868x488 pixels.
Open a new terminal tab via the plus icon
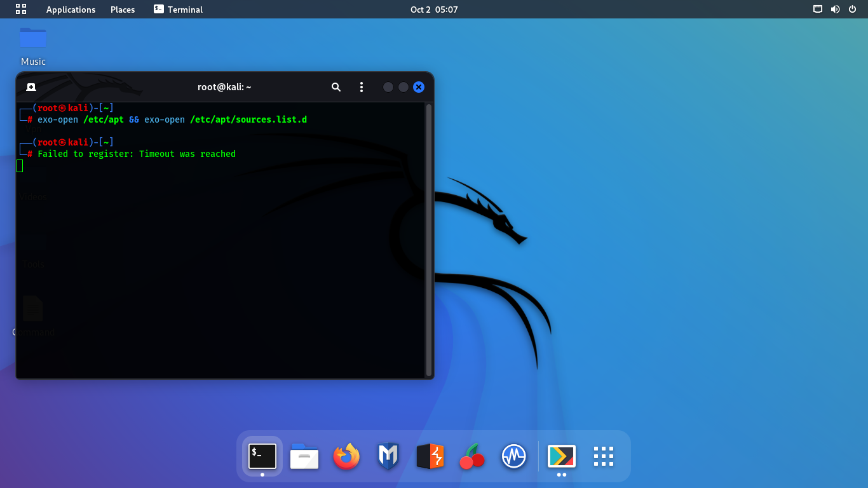click(x=31, y=87)
